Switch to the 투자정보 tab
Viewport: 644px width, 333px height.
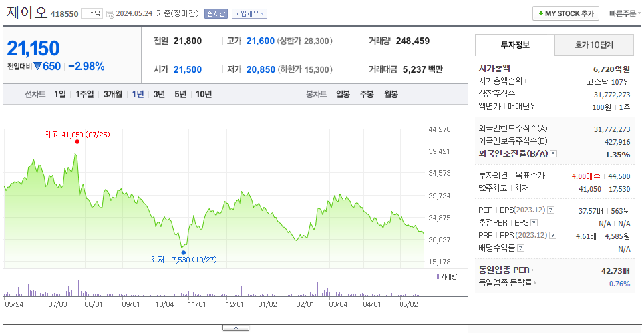click(515, 45)
